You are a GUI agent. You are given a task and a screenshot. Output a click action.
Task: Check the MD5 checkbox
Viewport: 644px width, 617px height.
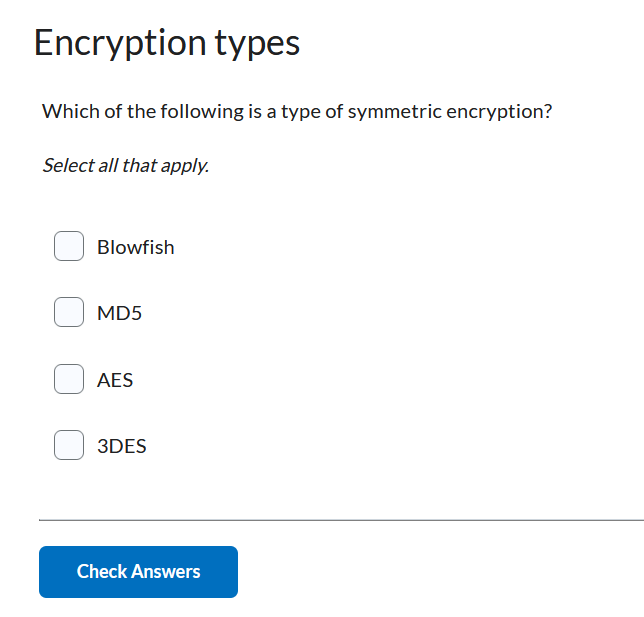(68, 312)
